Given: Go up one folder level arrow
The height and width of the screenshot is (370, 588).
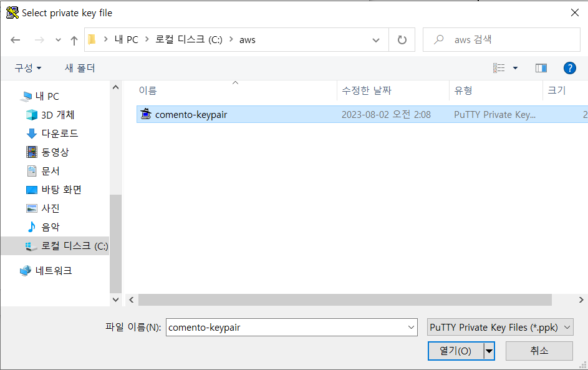Looking at the screenshot, I should point(74,40).
